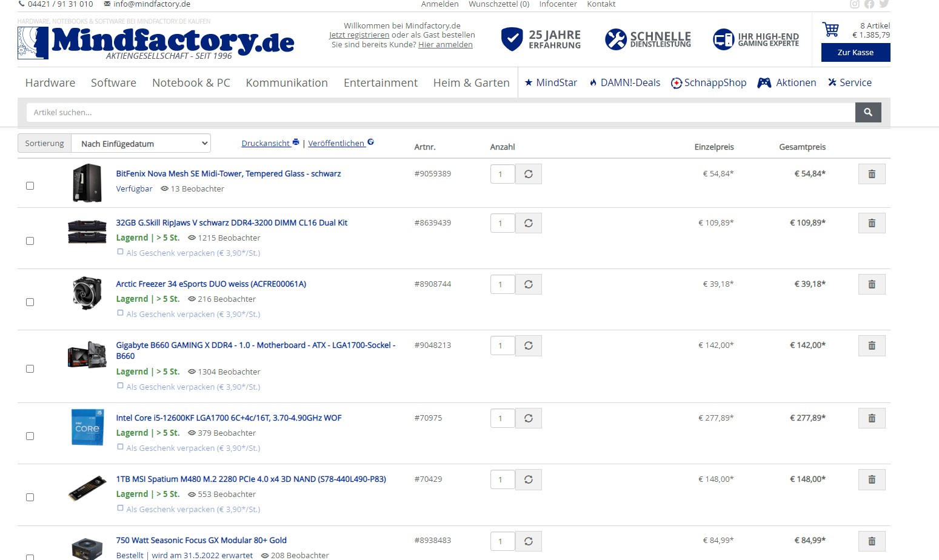Enable gift wrapping for the Arctic Freezer cooler
The width and height of the screenshot is (939, 560).
[x=120, y=312]
